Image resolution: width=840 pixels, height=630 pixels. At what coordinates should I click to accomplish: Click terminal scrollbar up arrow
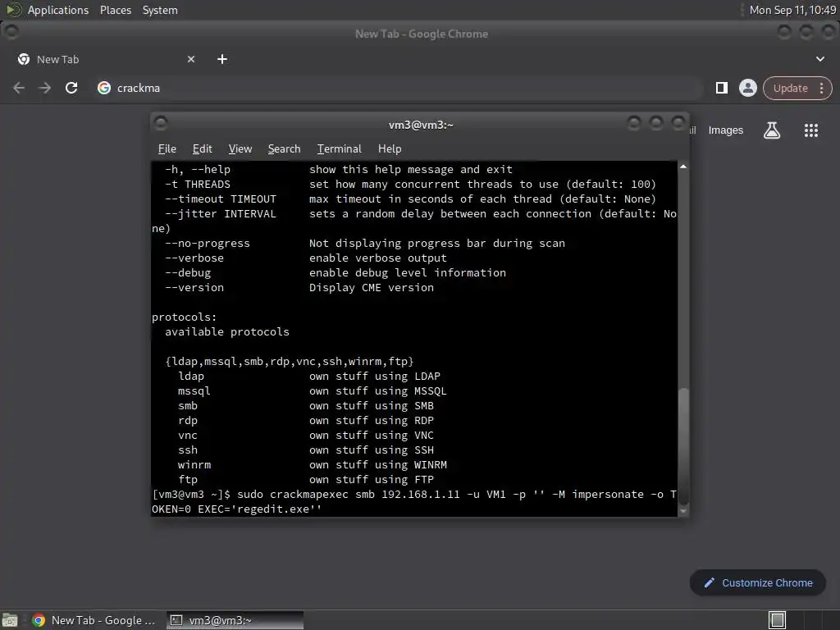point(683,167)
